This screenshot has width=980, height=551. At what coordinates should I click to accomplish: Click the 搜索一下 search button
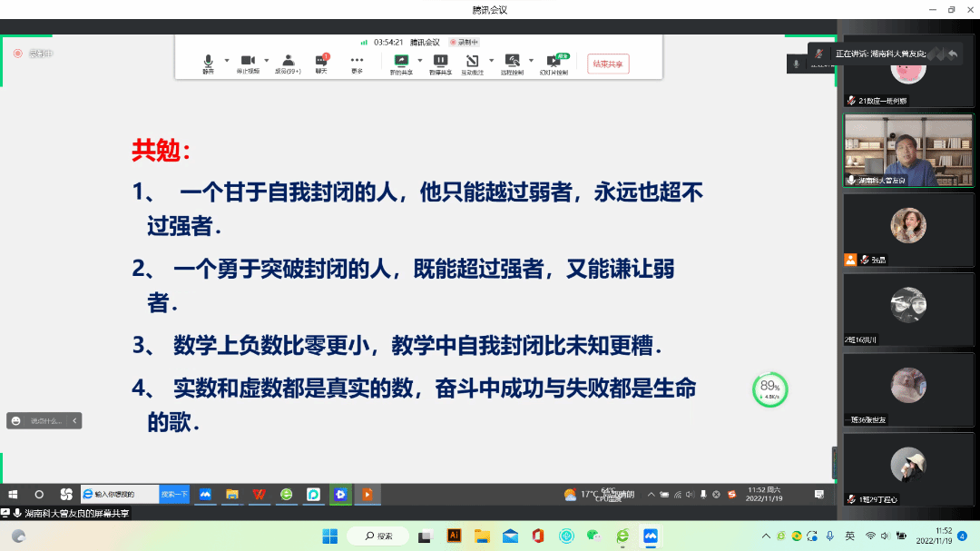point(174,494)
